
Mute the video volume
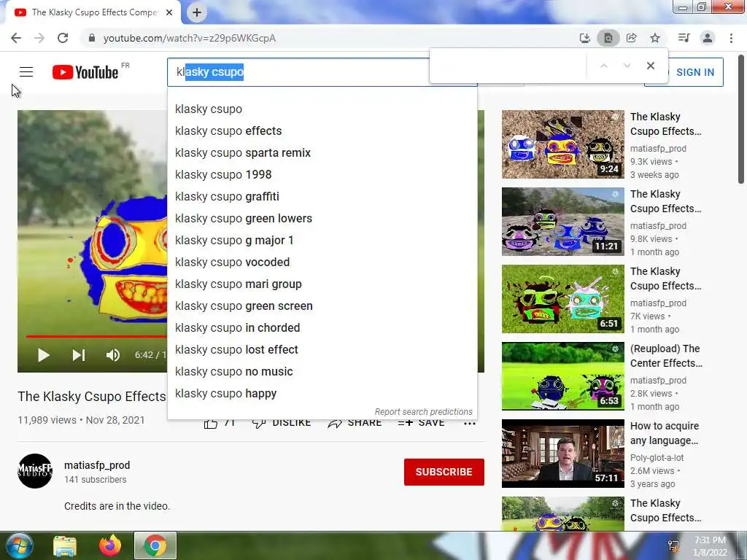[113, 355]
